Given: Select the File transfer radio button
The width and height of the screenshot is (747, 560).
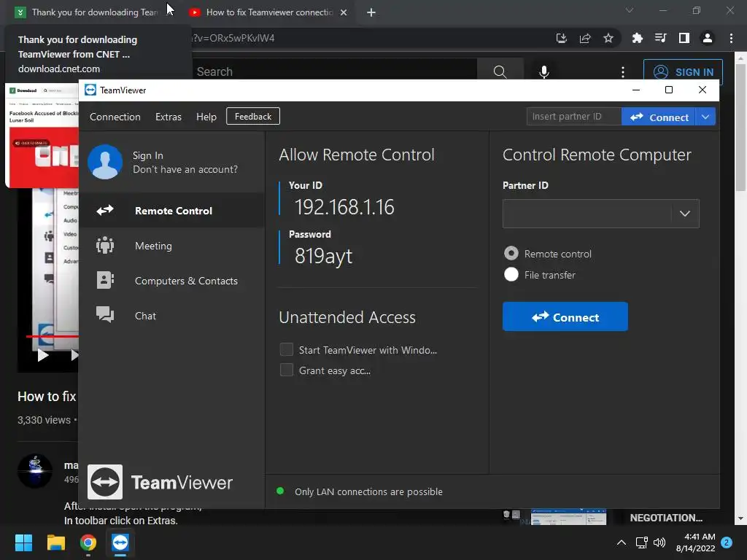Looking at the screenshot, I should click(511, 274).
